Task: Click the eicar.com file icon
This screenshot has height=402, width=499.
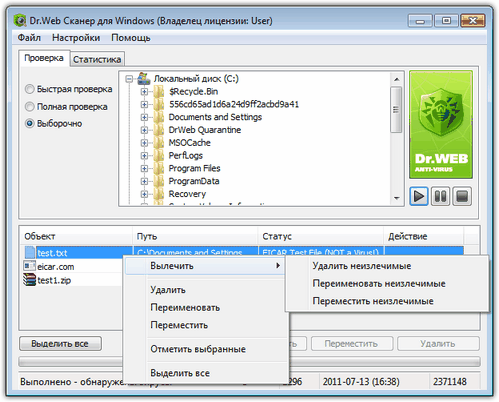Action: point(29,266)
